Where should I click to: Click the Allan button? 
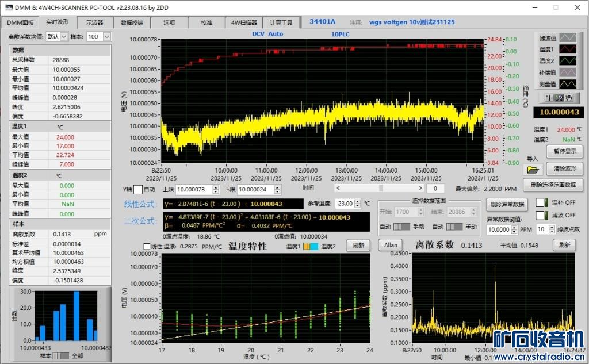pyautogui.click(x=391, y=245)
